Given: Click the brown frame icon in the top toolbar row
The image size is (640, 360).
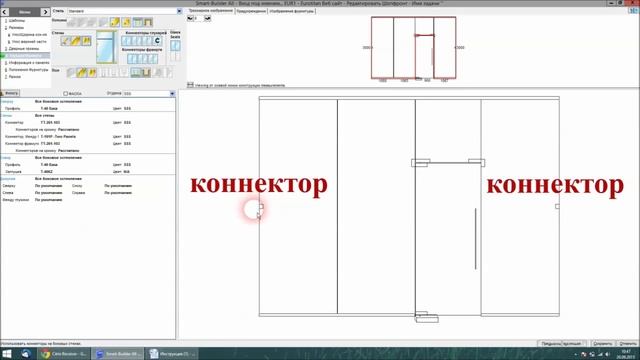Looking at the screenshot, I should pos(148,22).
